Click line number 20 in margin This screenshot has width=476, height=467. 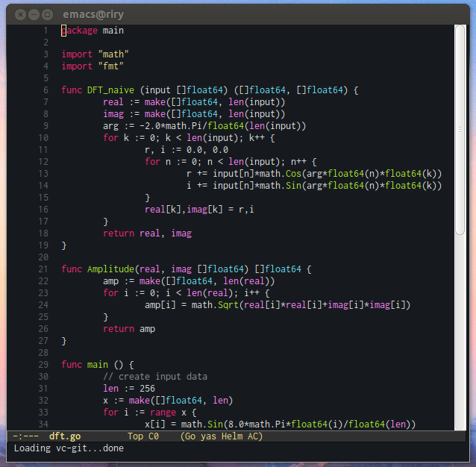pyautogui.click(x=43, y=257)
